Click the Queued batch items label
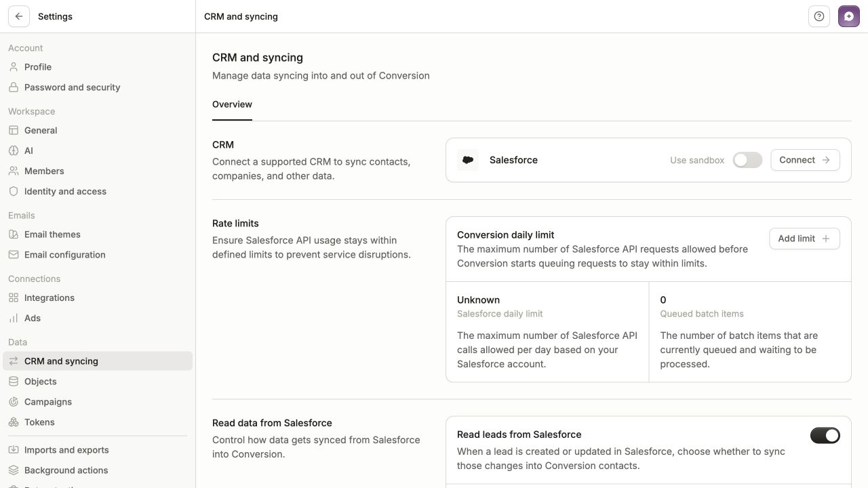 pyautogui.click(x=702, y=314)
